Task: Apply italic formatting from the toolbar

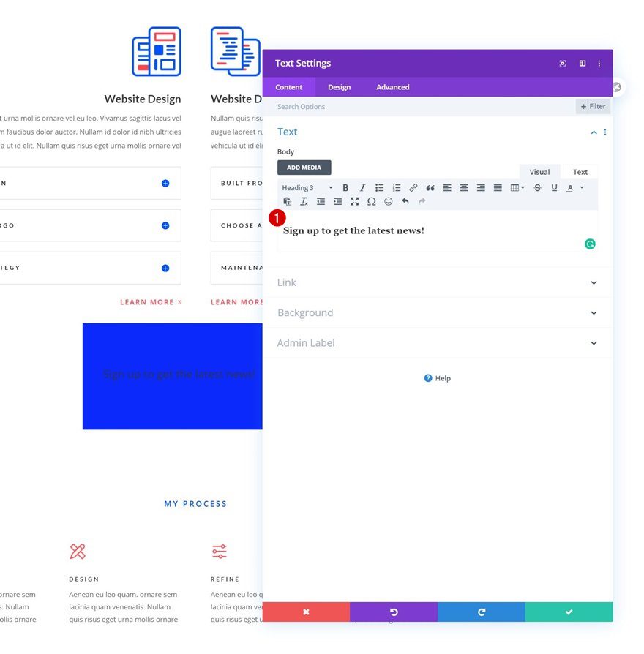Action: (x=362, y=187)
